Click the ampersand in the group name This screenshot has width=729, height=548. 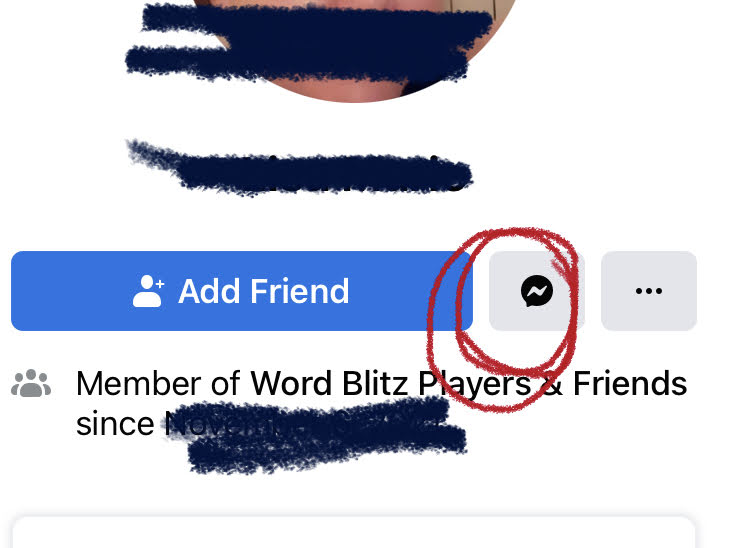552,384
